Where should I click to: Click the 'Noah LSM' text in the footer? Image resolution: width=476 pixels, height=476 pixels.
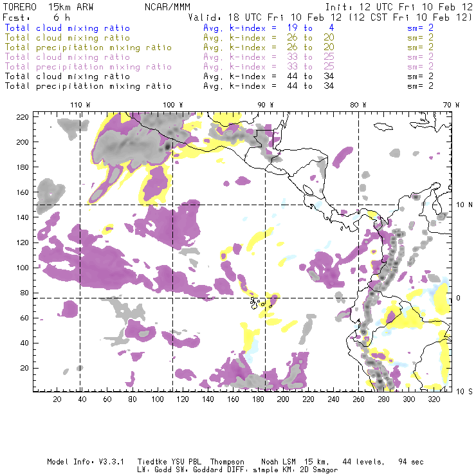(279, 462)
